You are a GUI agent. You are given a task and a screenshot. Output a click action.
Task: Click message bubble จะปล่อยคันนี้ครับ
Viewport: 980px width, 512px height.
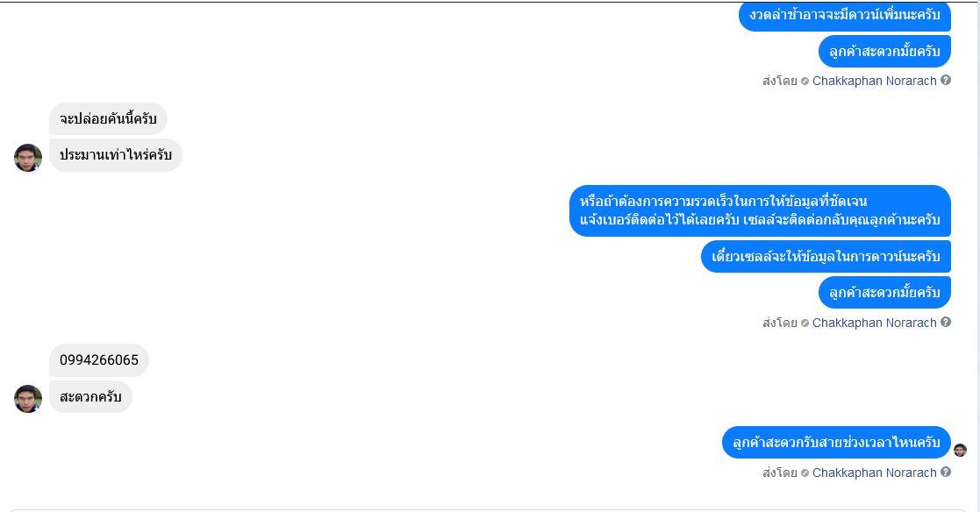tap(108, 118)
